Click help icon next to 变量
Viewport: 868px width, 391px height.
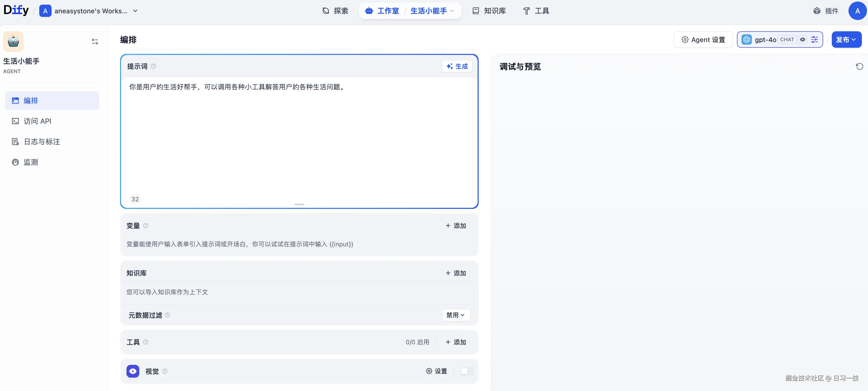tap(146, 226)
